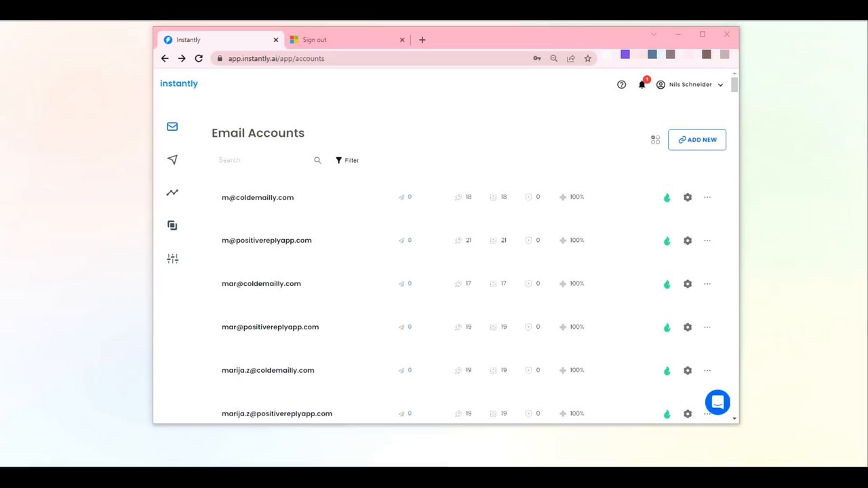Open m@coldemailly.com account row

pos(468,197)
